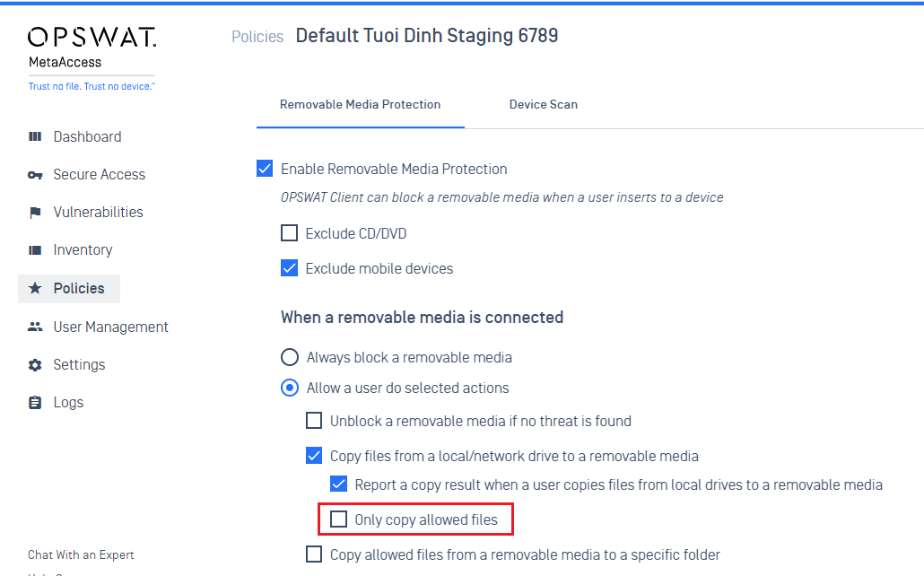Screen dimensions: 924x576
Task: Click the Dashboard bar chart icon
Action: coord(35,136)
